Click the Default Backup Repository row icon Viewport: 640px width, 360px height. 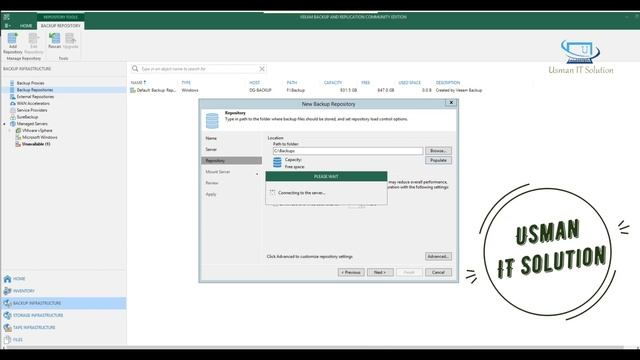[133, 90]
